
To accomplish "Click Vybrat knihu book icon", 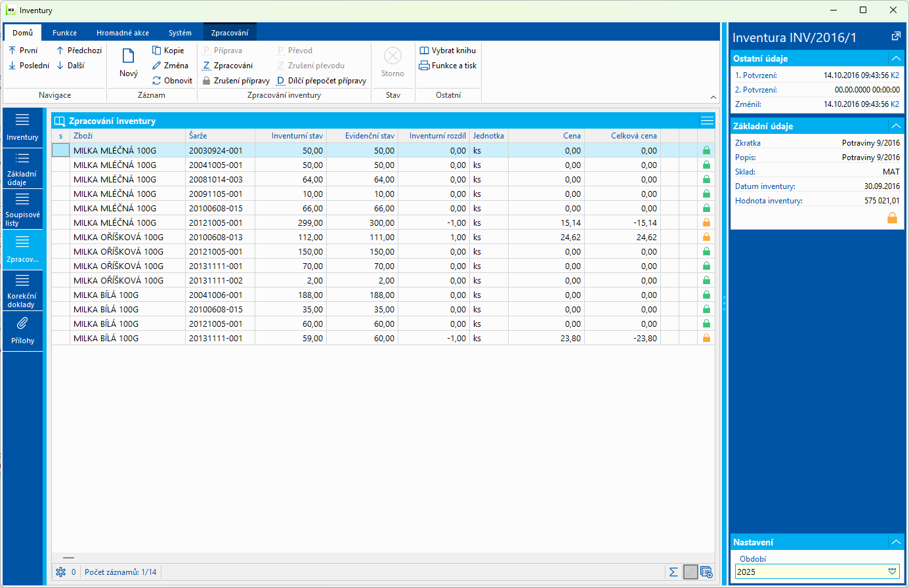I will (424, 51).
